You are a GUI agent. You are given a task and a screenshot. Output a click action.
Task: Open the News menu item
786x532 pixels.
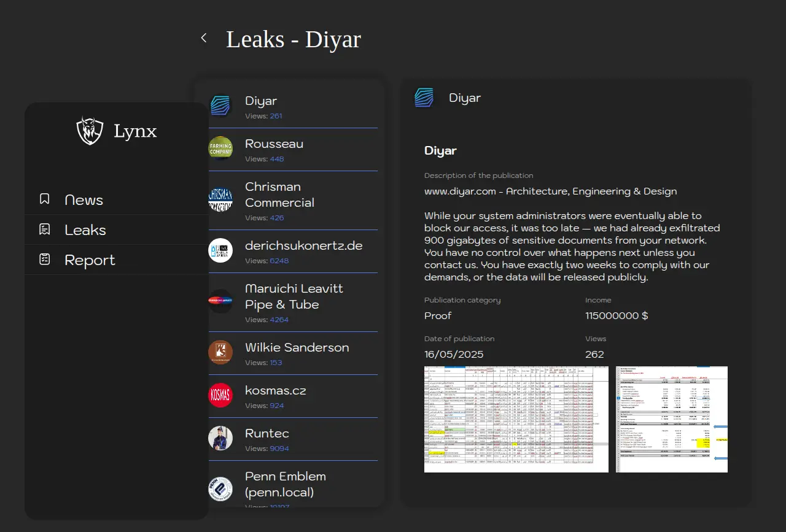click(x=84, y=200)
